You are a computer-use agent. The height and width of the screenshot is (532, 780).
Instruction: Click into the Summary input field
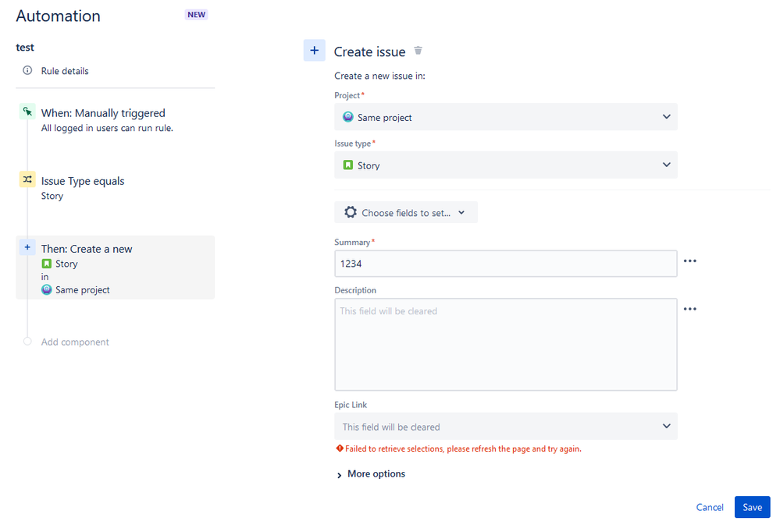(505, 264)
